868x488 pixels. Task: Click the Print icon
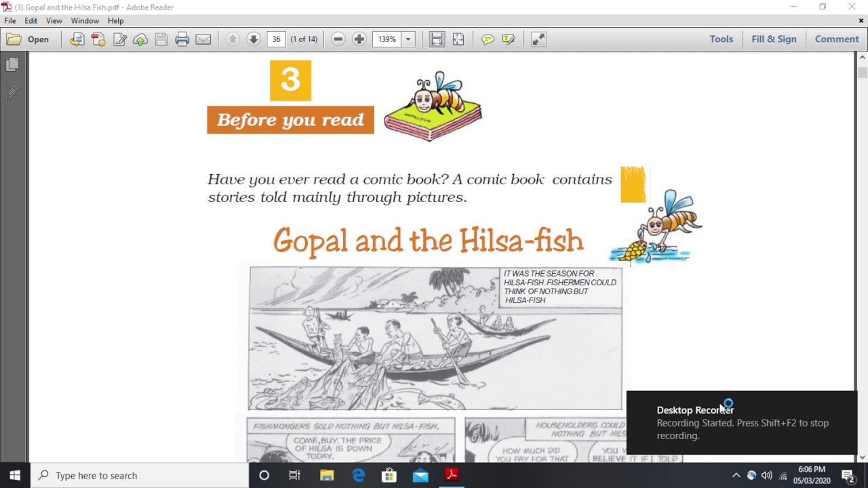[x=182, y=39]
